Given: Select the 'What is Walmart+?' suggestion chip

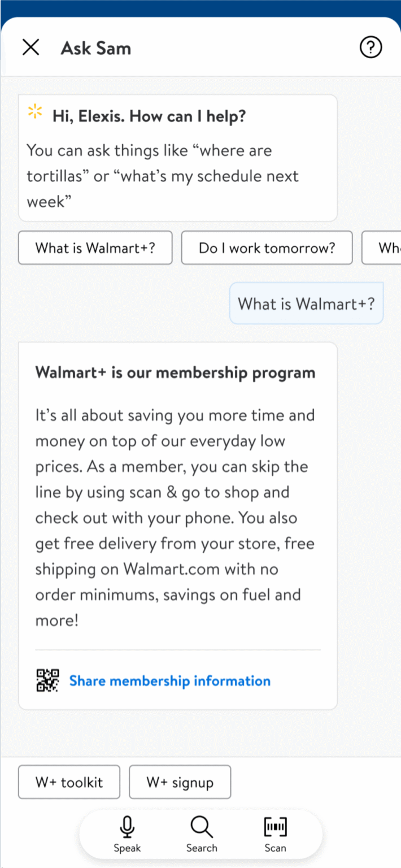Looking at the screenshot, I should (95, 248).
